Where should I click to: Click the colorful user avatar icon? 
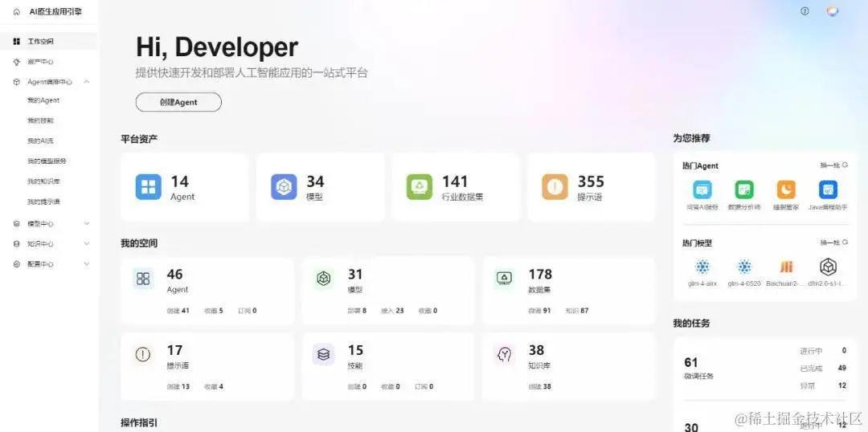tap(833, 11)
